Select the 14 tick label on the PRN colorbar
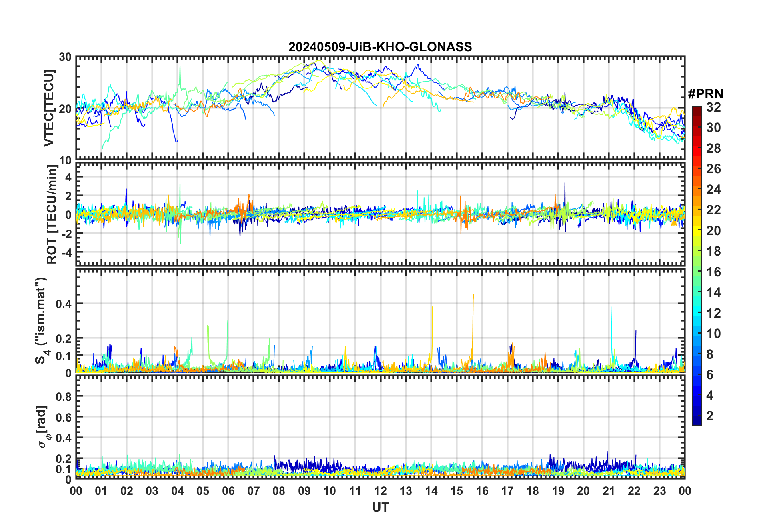The height and width of the screenshot is (532, 761). [713, 292]
